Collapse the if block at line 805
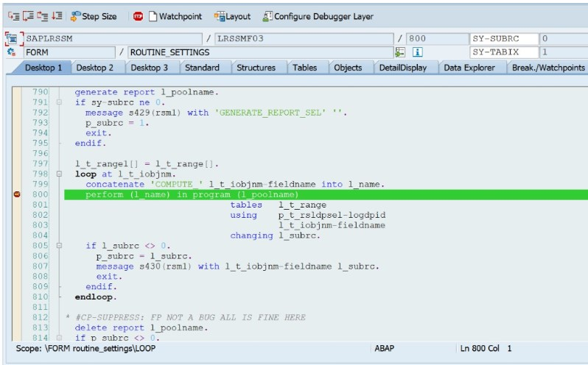The height and width of the screenshot is (365, 588). (59, 246)
